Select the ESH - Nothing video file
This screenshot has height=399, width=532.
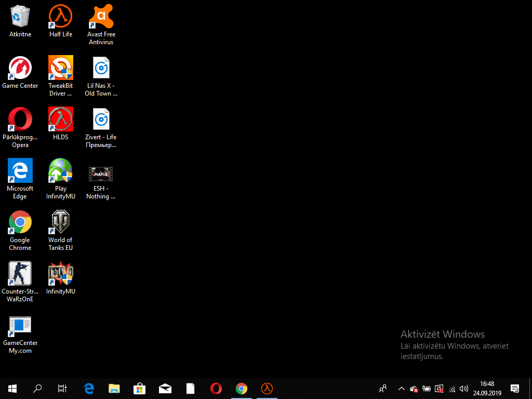[x=101, y=183]
